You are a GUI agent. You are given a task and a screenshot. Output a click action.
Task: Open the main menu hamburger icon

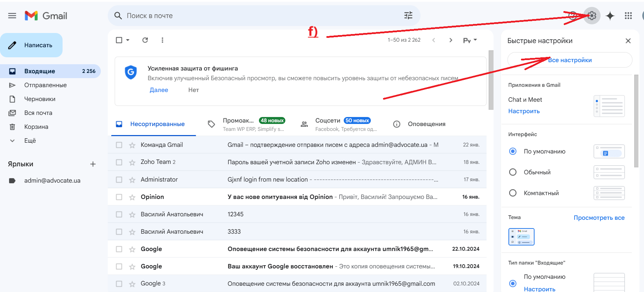click(x=12, y=16)
